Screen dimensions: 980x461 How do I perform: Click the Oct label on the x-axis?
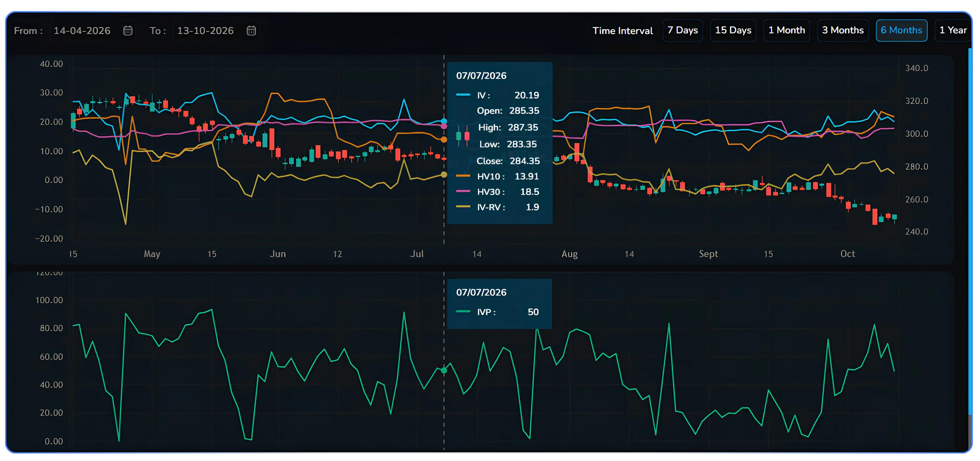pyautogui.click(x=848, y=254)
